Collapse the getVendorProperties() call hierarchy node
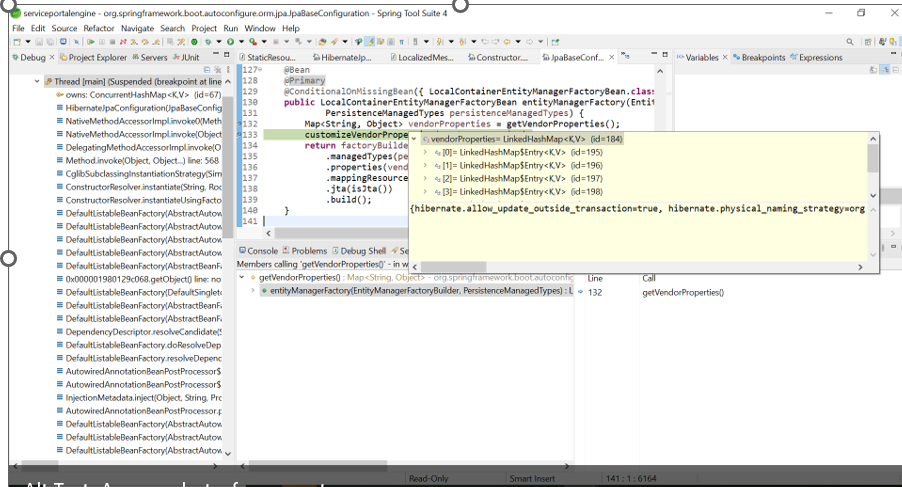The height and width of the screenshot is (487, 902). (243, 277)
